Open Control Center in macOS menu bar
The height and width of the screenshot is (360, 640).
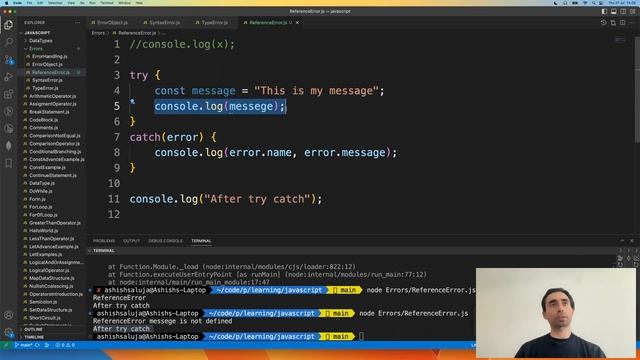coord(601,3)
